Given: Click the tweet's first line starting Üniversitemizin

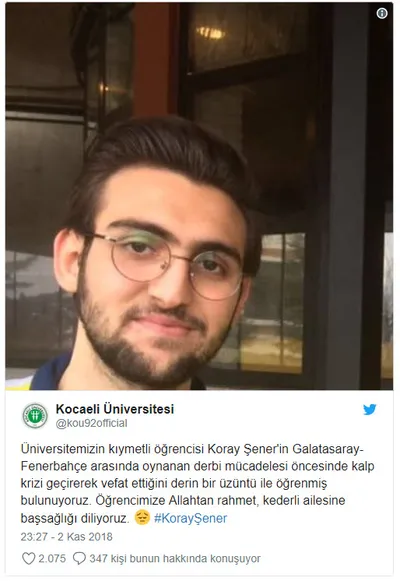Looking at the screenshot, I should 192,449.
